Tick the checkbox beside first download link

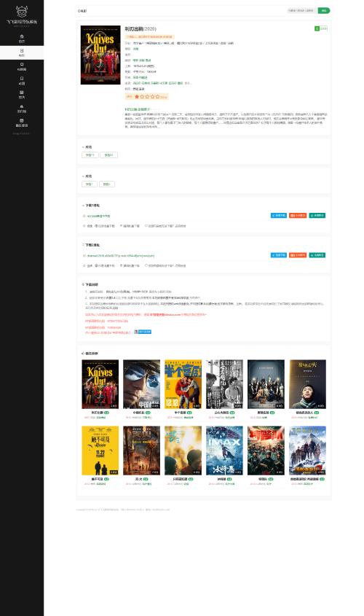pyautogui.click(x=84, y=216)
